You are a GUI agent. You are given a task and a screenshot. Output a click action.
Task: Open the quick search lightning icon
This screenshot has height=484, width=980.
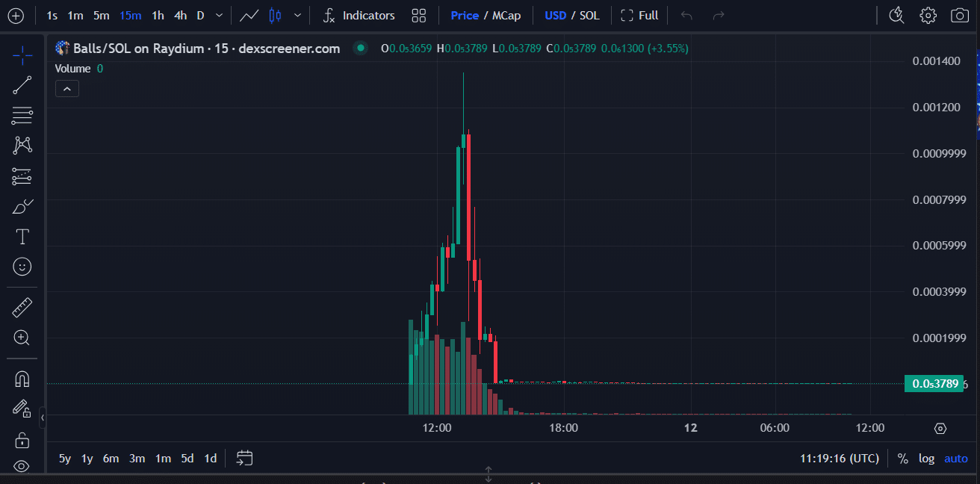(897, 15)
